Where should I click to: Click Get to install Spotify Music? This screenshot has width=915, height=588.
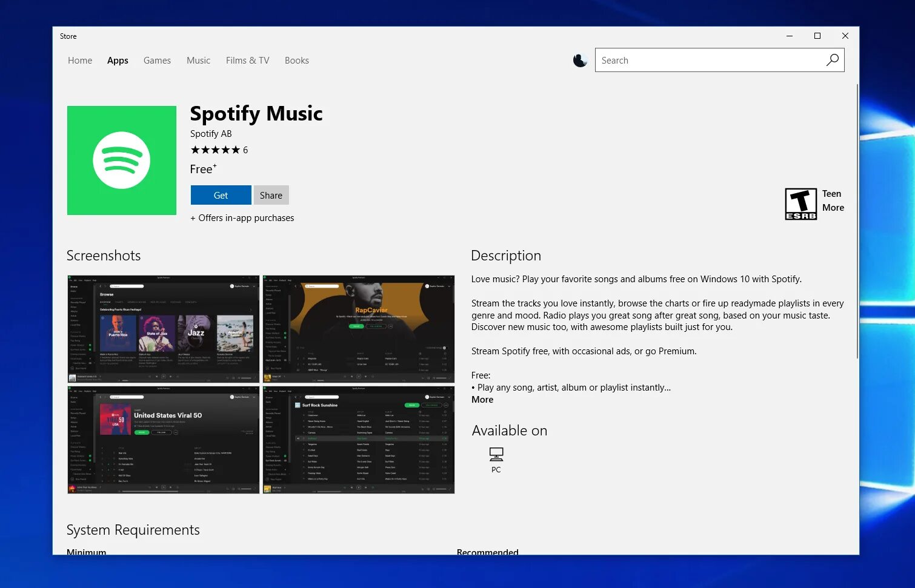[220, 194]
